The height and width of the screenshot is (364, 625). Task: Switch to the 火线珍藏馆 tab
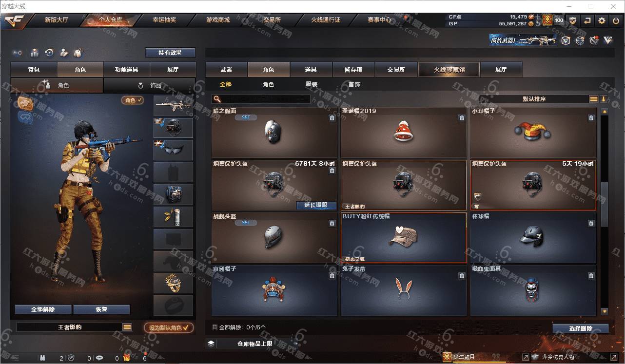tap(449, 69)
